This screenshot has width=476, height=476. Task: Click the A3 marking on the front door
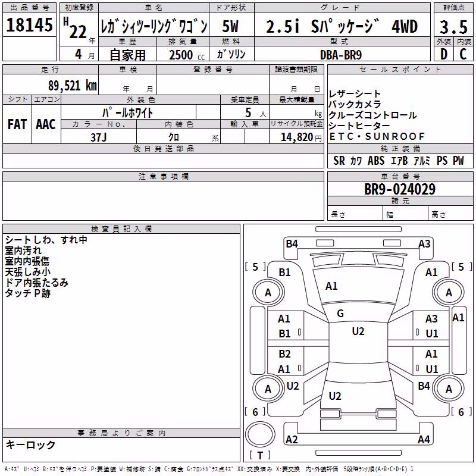431,319
